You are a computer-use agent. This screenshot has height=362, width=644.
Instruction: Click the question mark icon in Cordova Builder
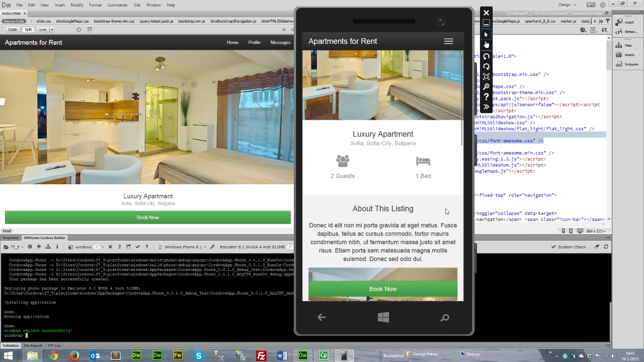[x=146, y=247]
